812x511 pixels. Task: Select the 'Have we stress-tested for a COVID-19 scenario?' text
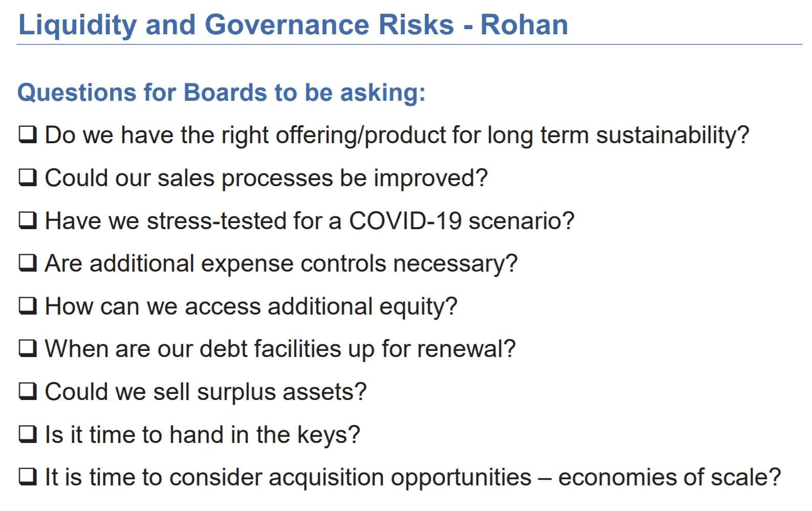pos(310,221)
